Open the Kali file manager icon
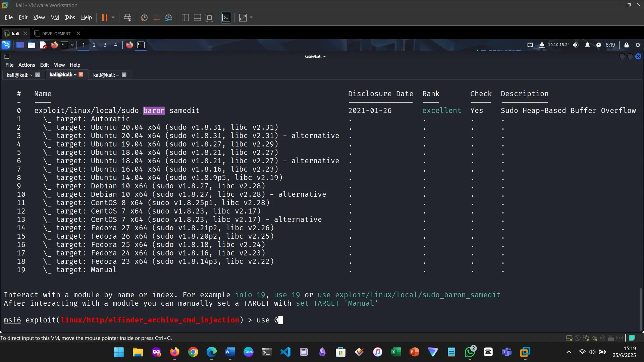644x362 pixels. [x=32, y=45]
